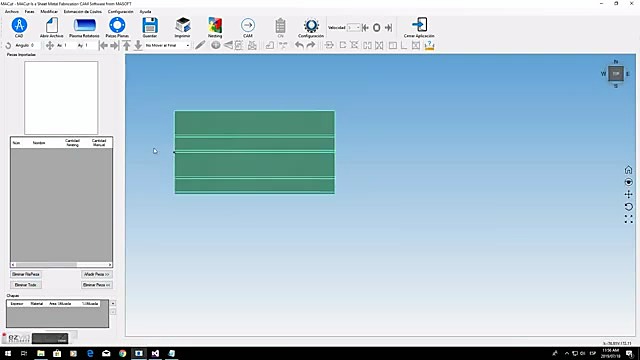Click the rotate angle icon
Screen dimensions: 640x360
8,45
